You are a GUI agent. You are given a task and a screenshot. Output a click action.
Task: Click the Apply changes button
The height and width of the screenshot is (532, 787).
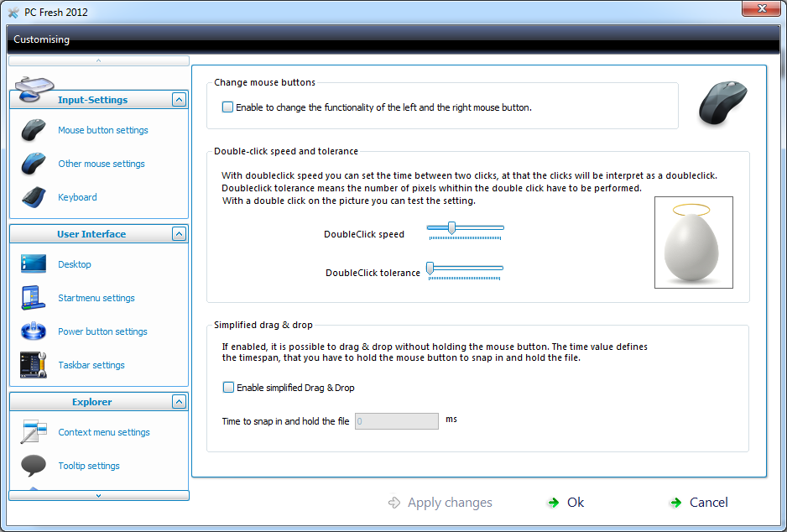(440, 503)
